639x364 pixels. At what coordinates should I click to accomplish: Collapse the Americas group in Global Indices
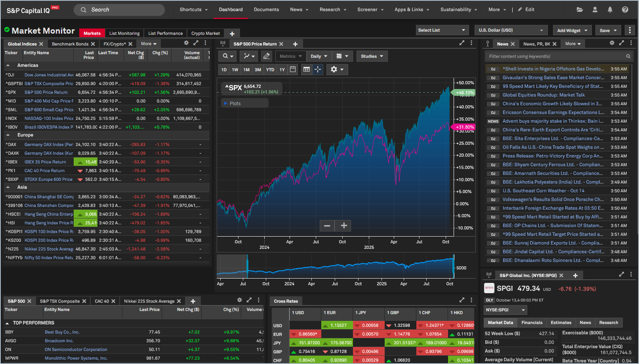(8, 65)
